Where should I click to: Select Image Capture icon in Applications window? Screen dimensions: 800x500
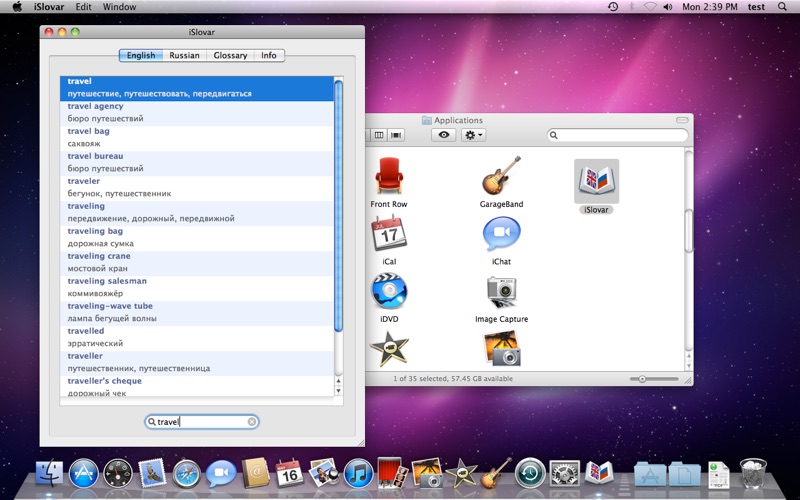click(x=501, y=292)
